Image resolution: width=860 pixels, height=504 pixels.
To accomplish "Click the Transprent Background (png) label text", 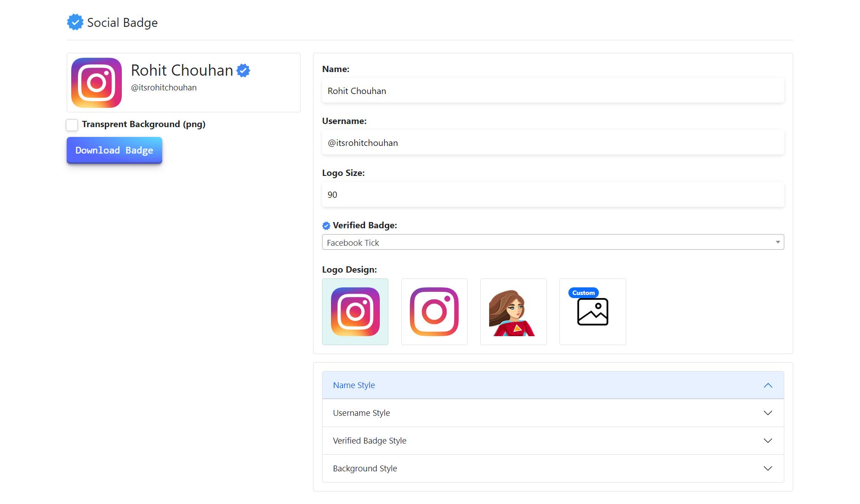I will (x=143, y=124).
